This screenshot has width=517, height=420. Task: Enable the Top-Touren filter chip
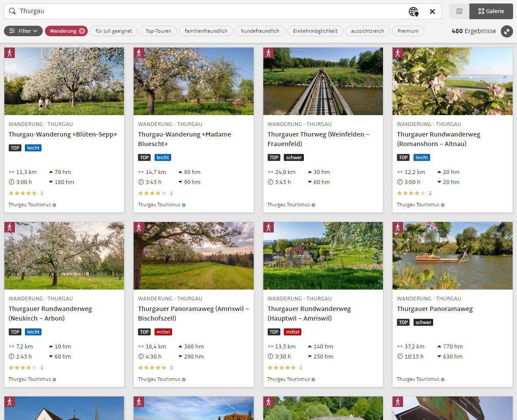(158, 31)
